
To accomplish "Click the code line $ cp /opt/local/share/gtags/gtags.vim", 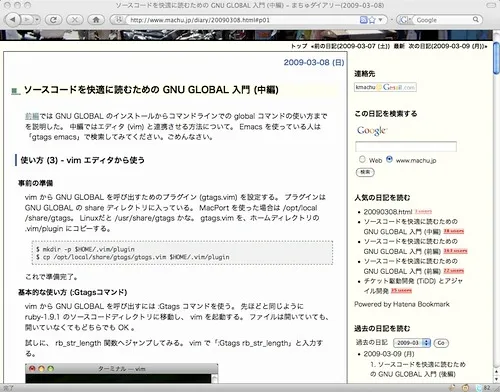I will (133, 257).
